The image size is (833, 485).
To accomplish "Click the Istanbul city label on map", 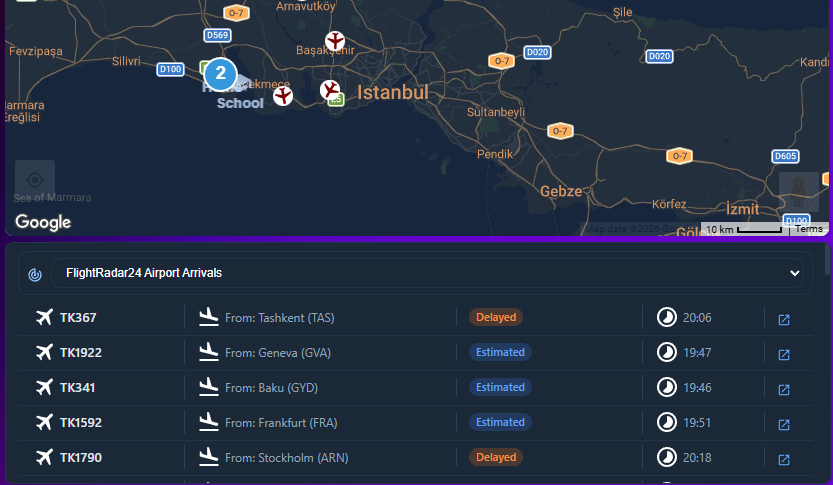I will click(x=393, y=92).
